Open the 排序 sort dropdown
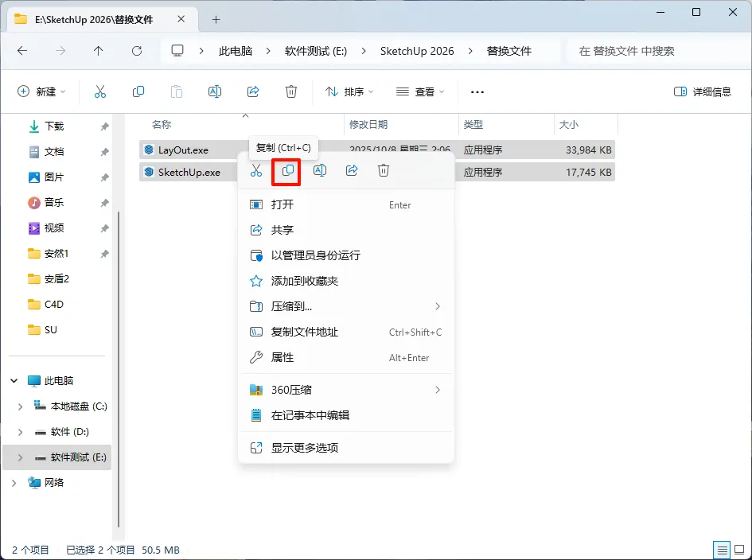This screenshot has height=560, width=752. 349,91
